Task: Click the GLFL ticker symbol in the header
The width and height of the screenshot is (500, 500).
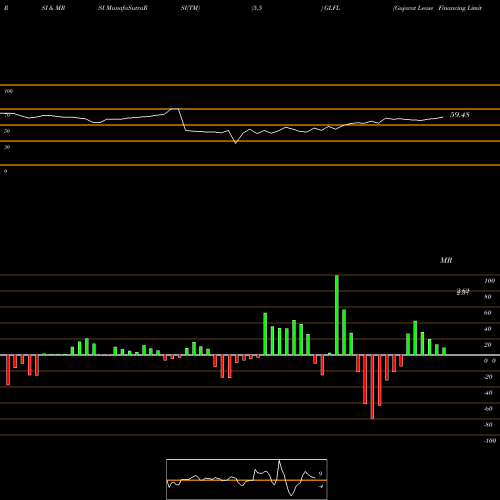Action: pyautogui.click(x=332, y=8)
